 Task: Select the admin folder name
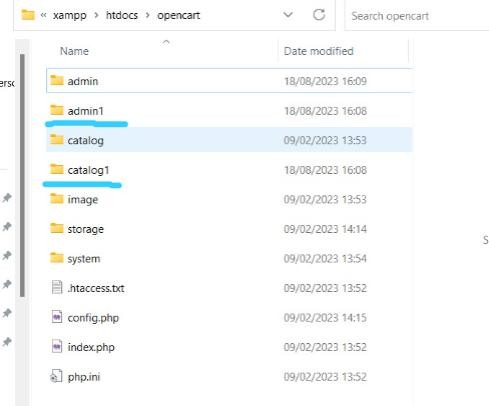pyautogui.click(x=83, y=81)
